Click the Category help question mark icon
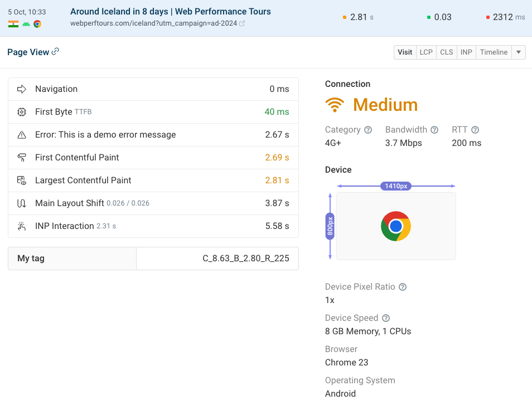532x405 pixels. coord(368,130)
